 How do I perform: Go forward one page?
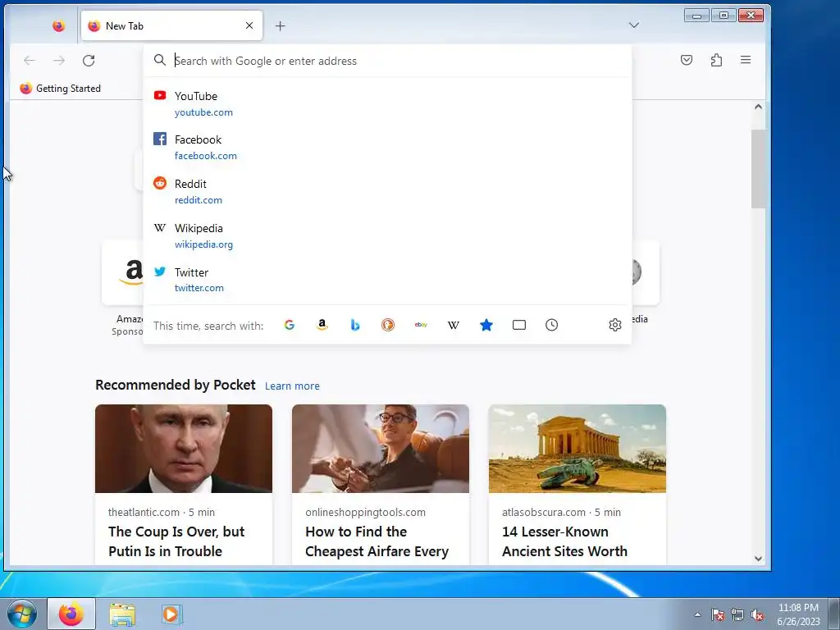coord(59,61)
